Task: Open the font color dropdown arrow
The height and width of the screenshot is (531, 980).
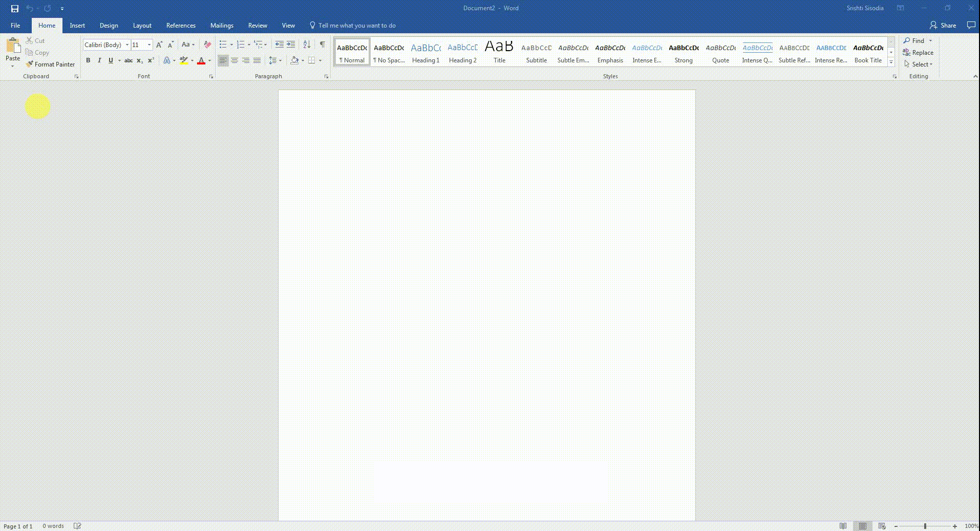Action: point(209,60)
